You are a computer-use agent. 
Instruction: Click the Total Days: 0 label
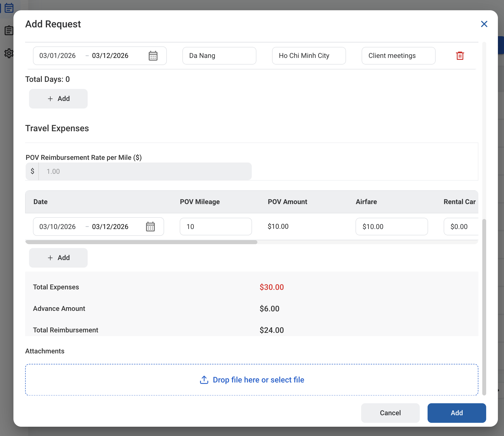pyautogui.click(x=48, y=79)
